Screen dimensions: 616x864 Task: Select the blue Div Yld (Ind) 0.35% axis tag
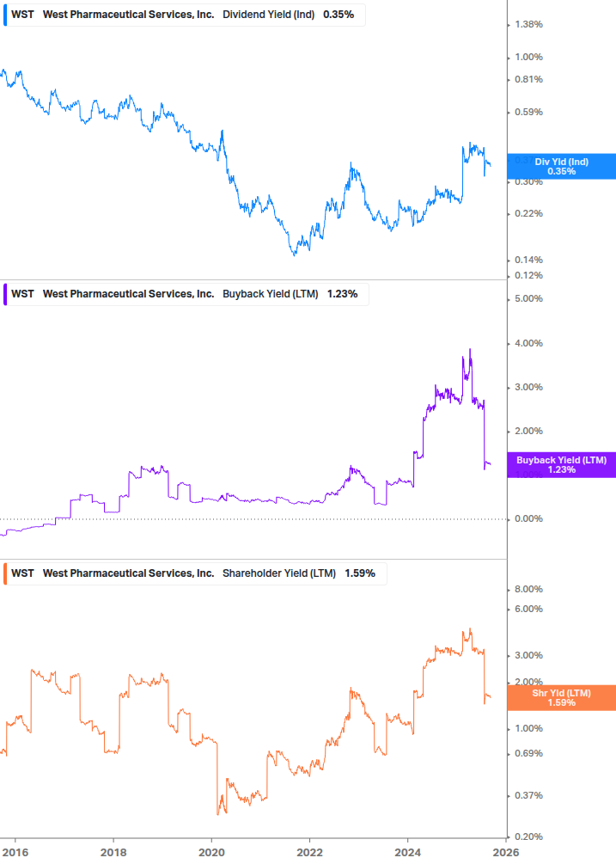[562, 167]
